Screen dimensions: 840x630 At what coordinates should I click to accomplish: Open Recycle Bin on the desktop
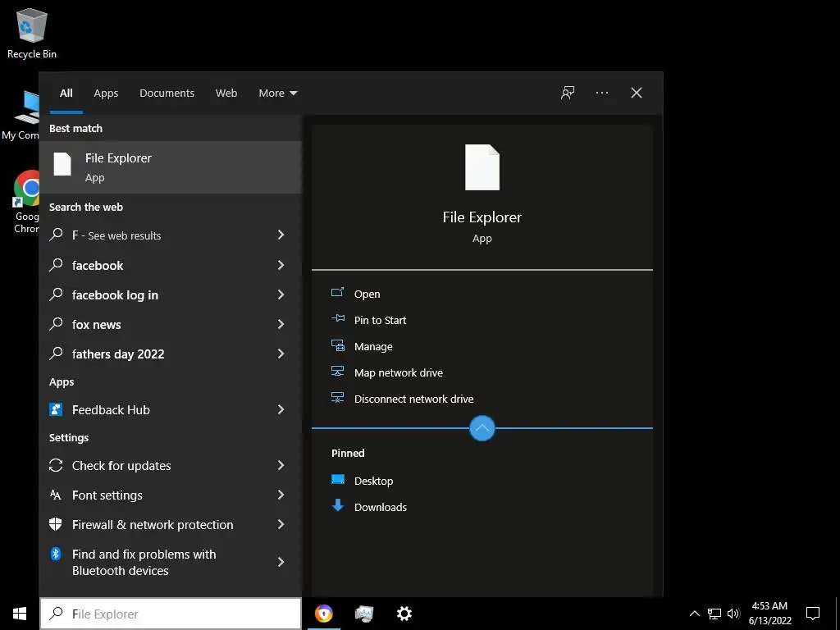[32, 33]
